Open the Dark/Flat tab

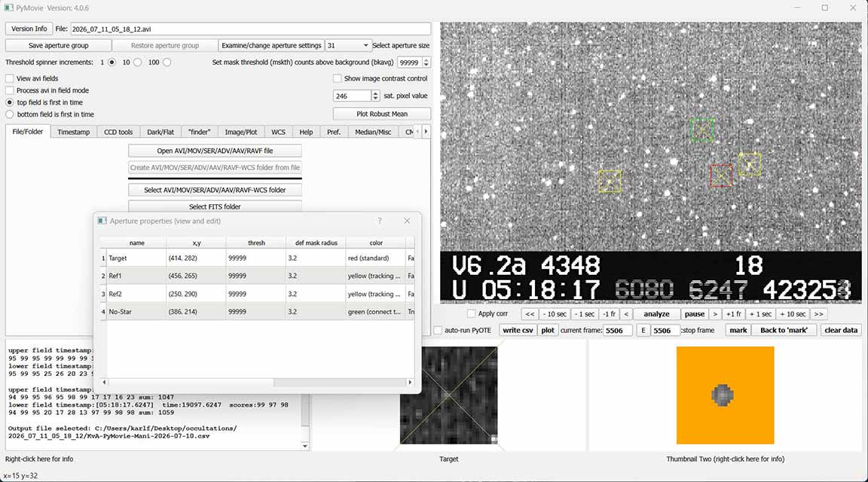(160, 133)
